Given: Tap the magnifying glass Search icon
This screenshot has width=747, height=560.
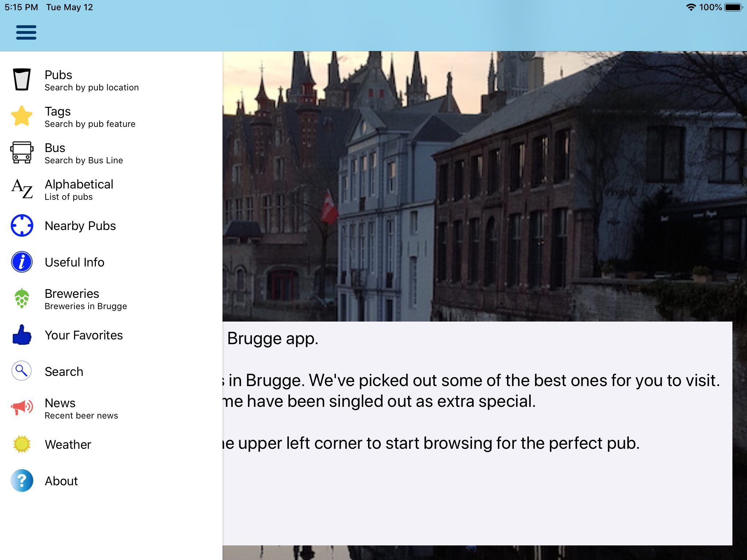Looking at the screenshot, I should pyautogui.click(x=22, y=371).
